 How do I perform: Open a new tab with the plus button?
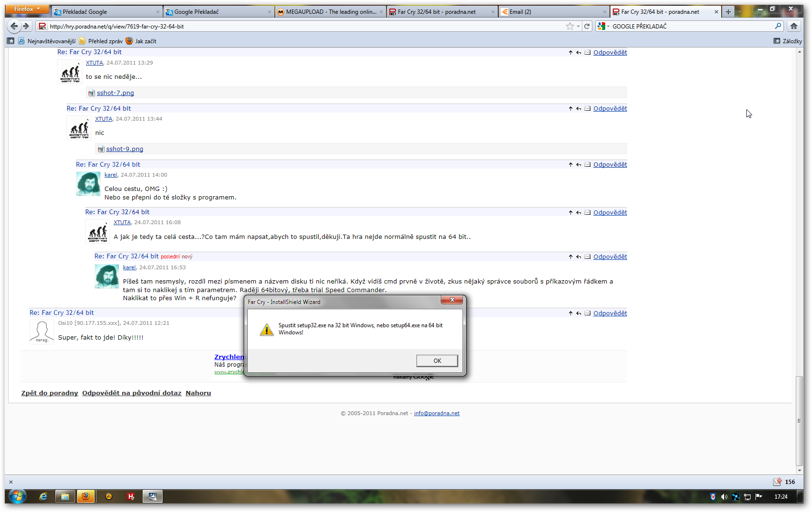[x=728, y=12]
